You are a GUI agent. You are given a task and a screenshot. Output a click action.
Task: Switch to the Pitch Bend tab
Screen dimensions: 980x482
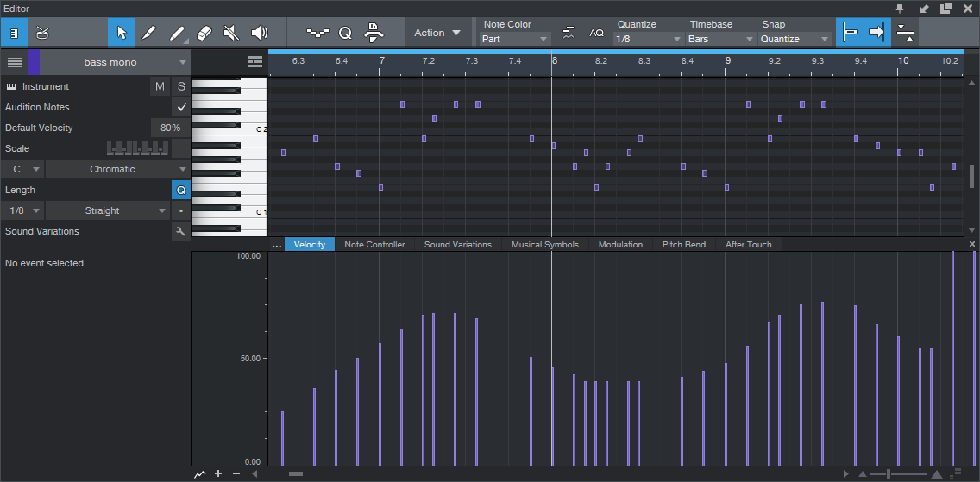[683, 245]
